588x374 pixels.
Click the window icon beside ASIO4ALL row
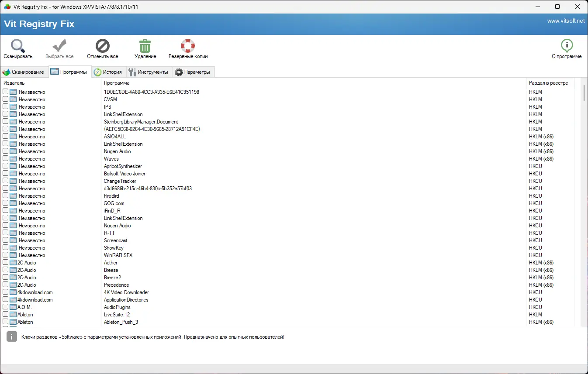tap(13, 137)
